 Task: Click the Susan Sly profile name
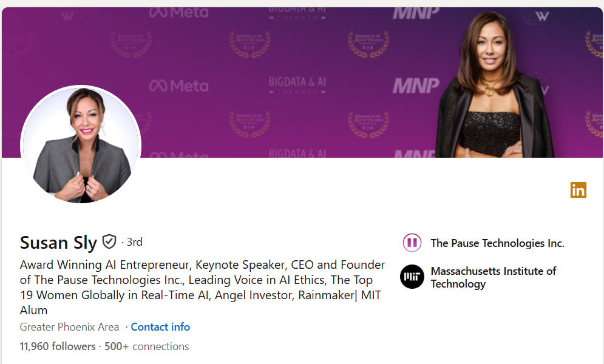point(58,243)
